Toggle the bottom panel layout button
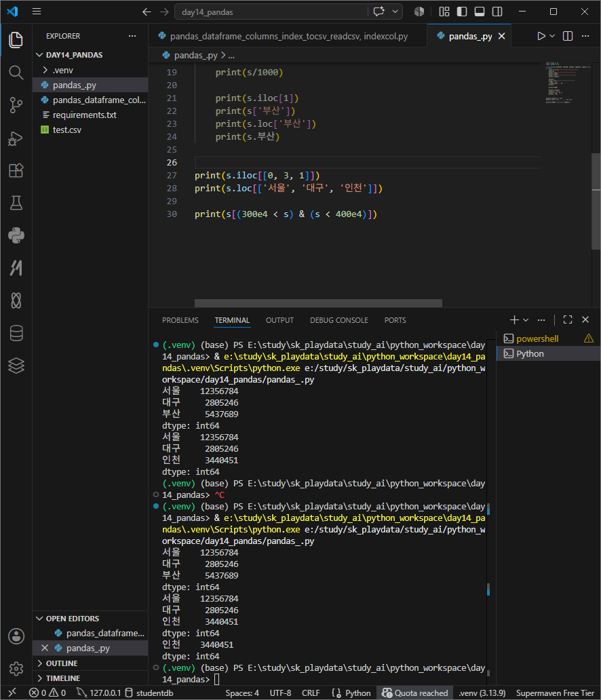Image resolution: width=601 pixels, height=700 pixels. click(x=480, y=12)
